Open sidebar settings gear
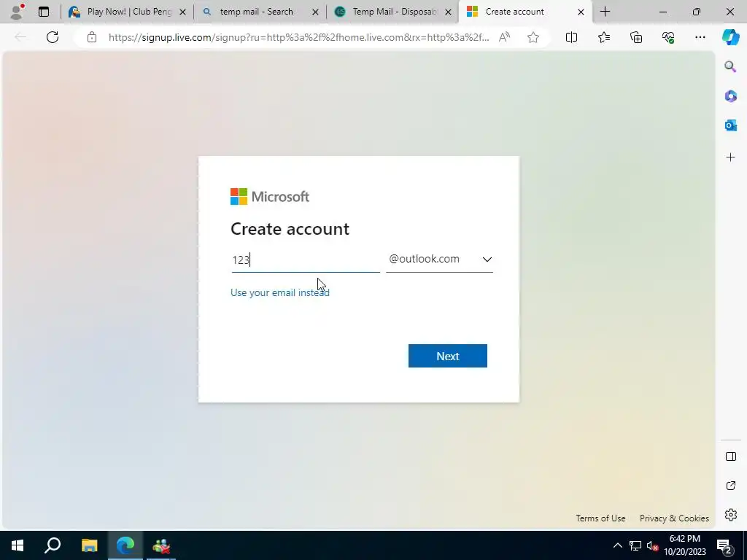Viewport: 747px width, 560px height. (x=730, y=515)
